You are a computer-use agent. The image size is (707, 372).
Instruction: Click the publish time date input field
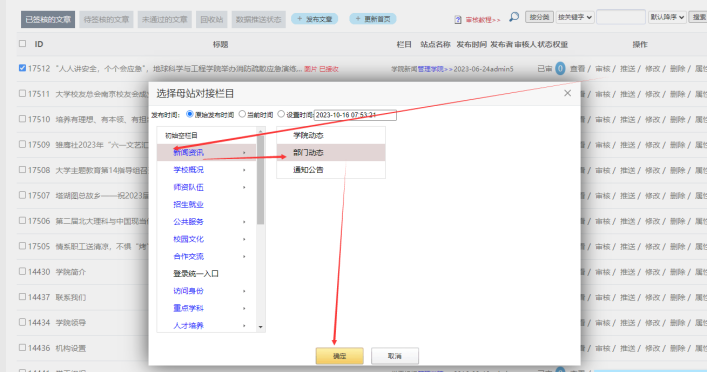pos(355,115)
